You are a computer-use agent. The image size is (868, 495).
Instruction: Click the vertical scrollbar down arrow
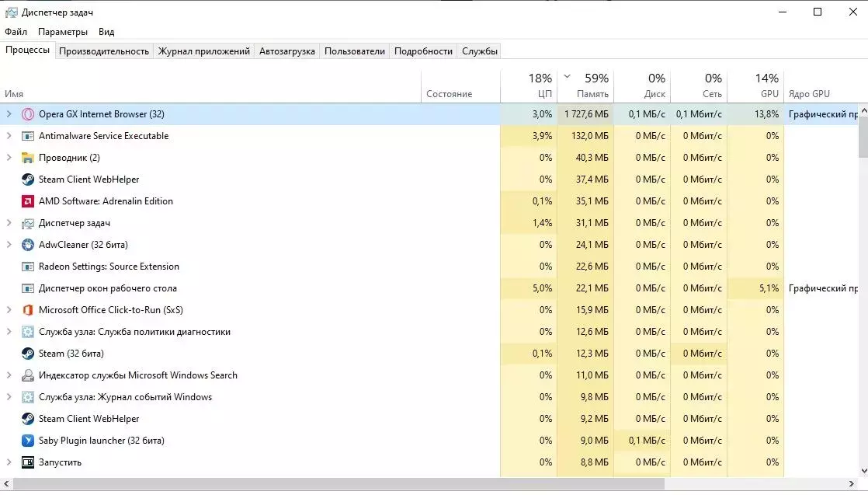[863, 471]
